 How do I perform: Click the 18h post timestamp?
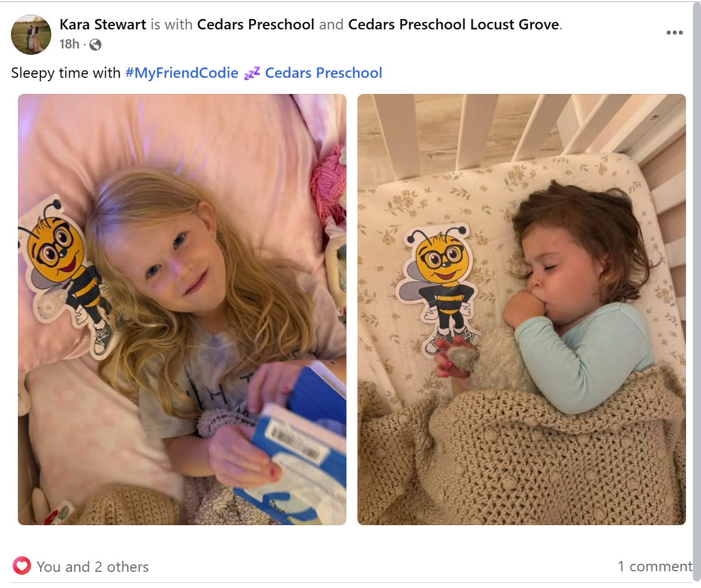point(69,44)
